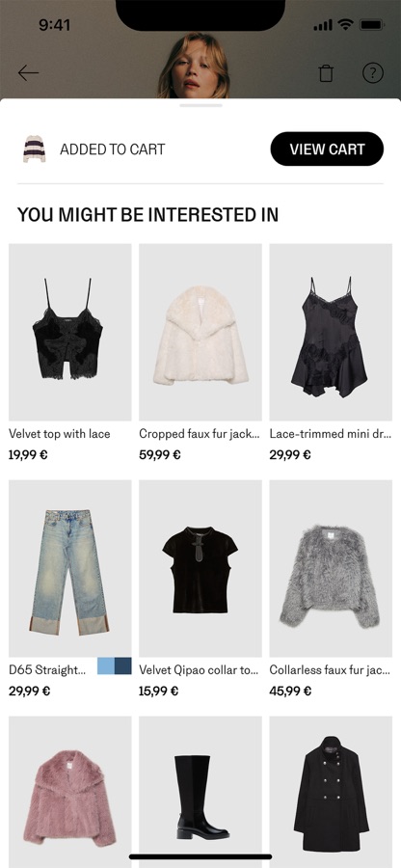Screen dimensions: 401x868
Task: Tap the back arrow icon
Action: click(x=28, y=73)
